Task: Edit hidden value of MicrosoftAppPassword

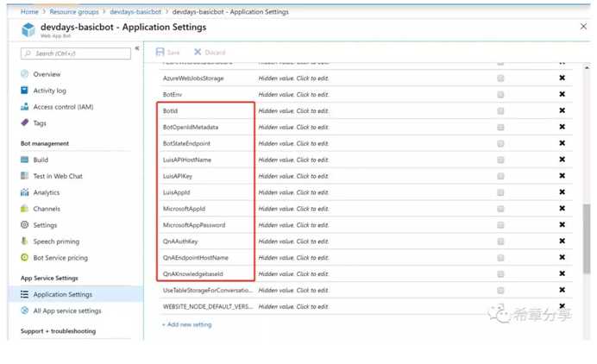Action: [x=293, y=225]
